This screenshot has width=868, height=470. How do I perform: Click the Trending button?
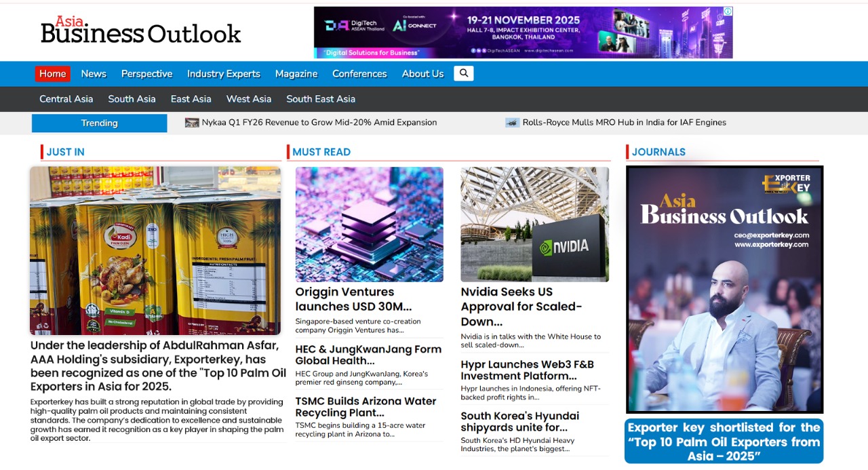tap(100, 123)
